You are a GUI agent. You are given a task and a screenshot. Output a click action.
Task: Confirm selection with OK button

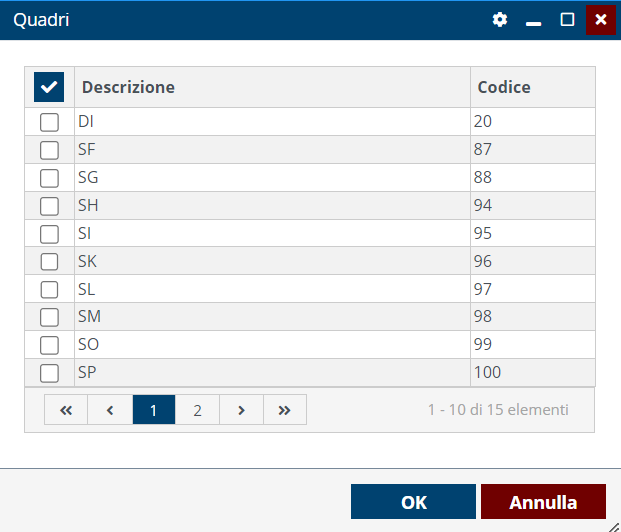[413, 502]
